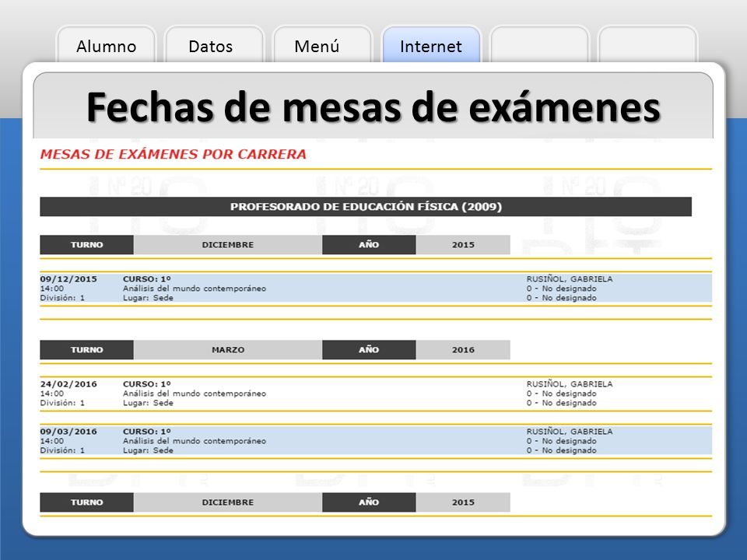Open the Alumno tab

coord(107,46)
